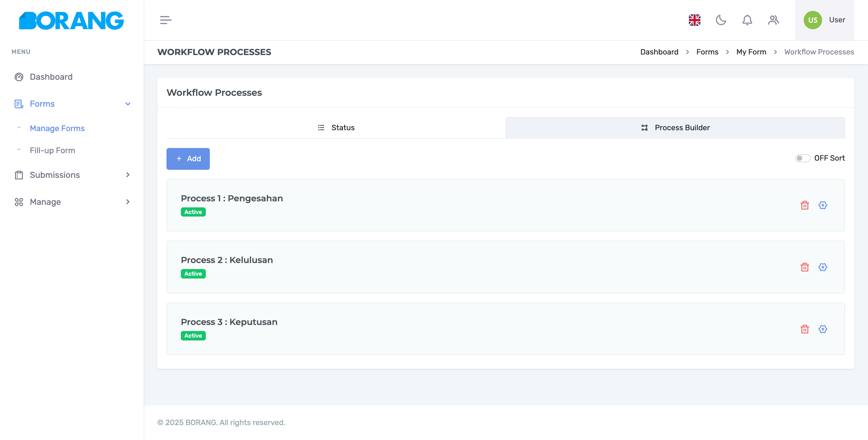868x440 pixels.
Task: Click Active badge under Process 1 Pengesahan
Action: tap(193, 212)
